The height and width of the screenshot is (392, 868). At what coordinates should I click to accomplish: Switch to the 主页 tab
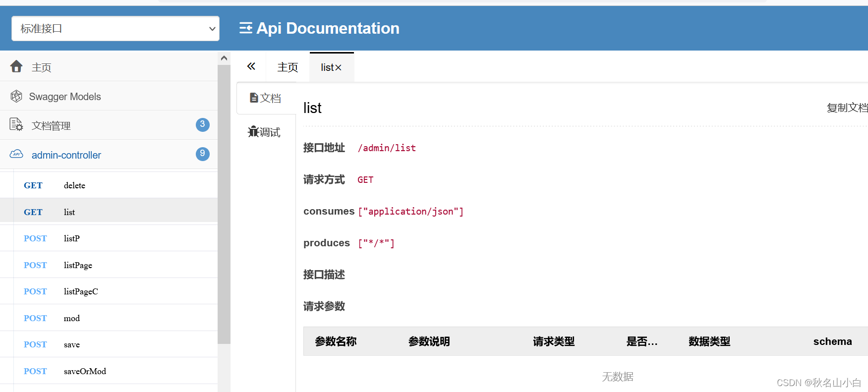click(x=288, y=67)
